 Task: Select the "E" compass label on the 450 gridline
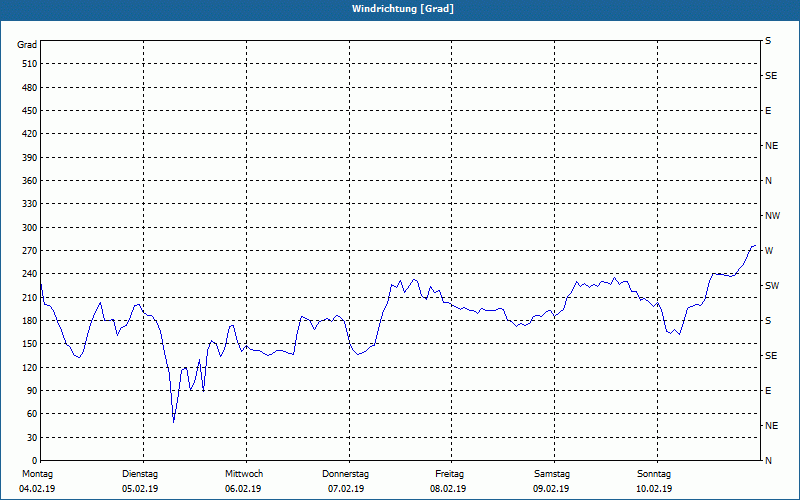click(769, 111)
